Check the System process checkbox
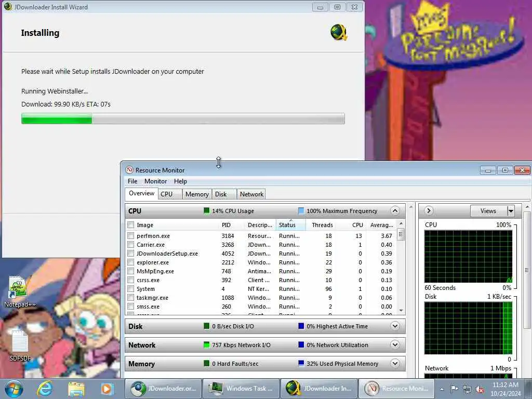 (x=130, y=288)
